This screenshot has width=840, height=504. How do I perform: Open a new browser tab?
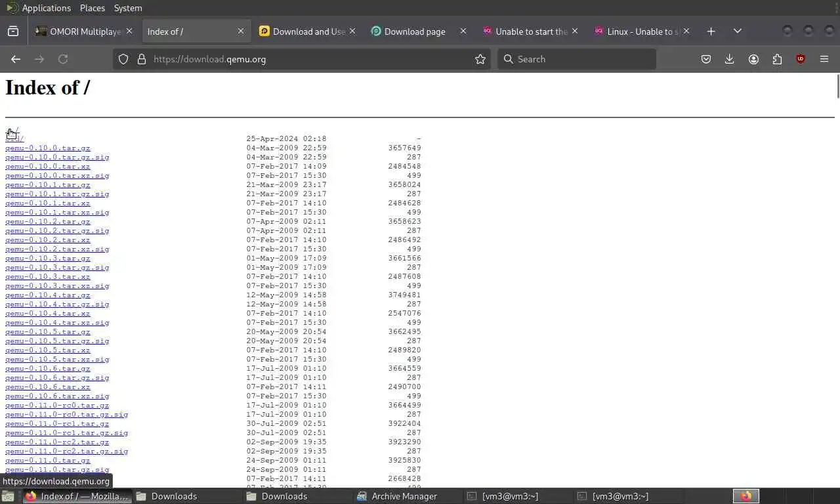(x=711, y=31)
